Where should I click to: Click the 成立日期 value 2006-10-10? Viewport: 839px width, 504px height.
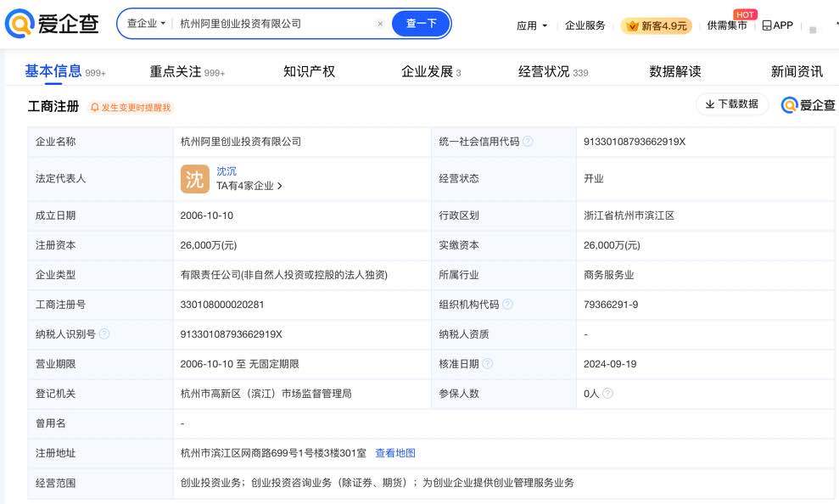pos(206,216)
